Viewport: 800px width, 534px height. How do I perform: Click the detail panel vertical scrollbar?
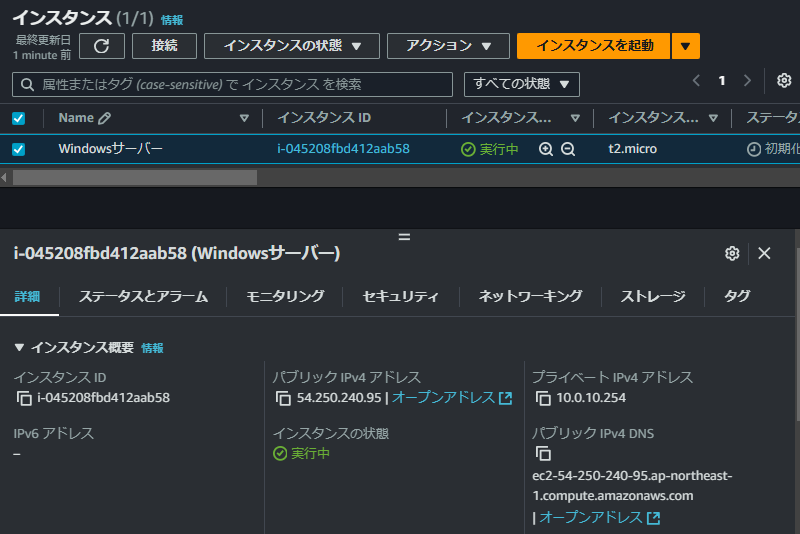[797, 332]
